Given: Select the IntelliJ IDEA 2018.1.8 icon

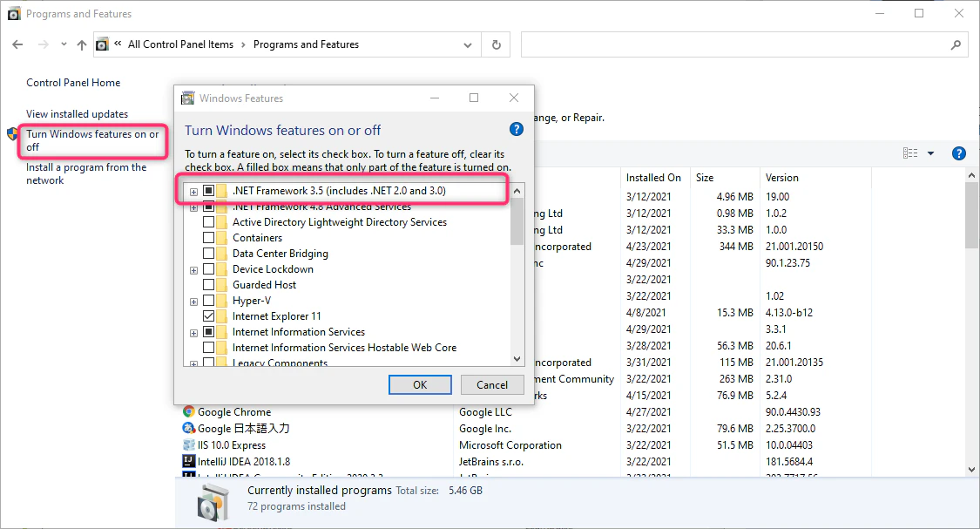Looking at the screenshot, I should coord(189,462).
